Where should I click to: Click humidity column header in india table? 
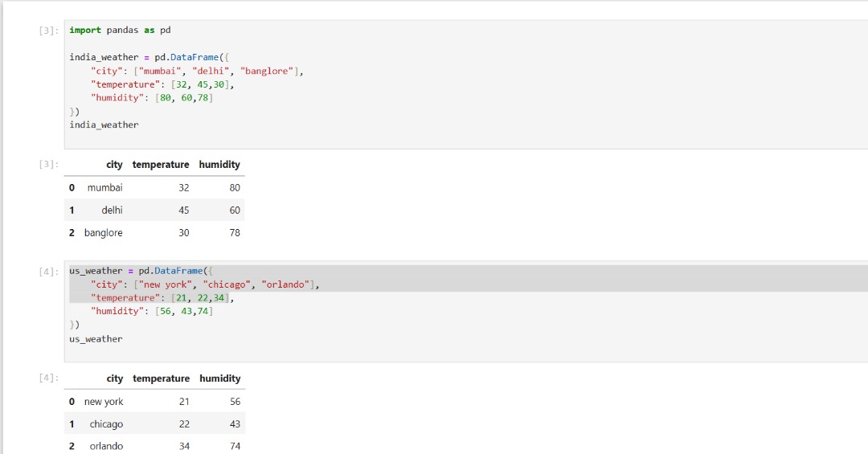coord(219,165)
